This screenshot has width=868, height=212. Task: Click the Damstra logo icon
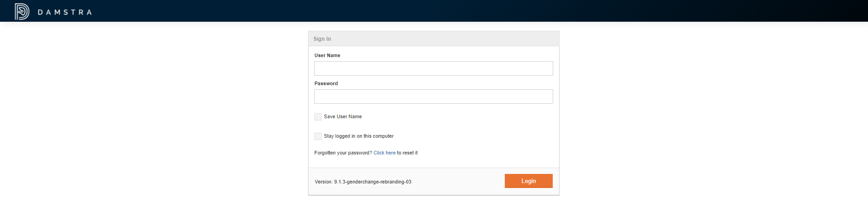(x=22, y=11)
